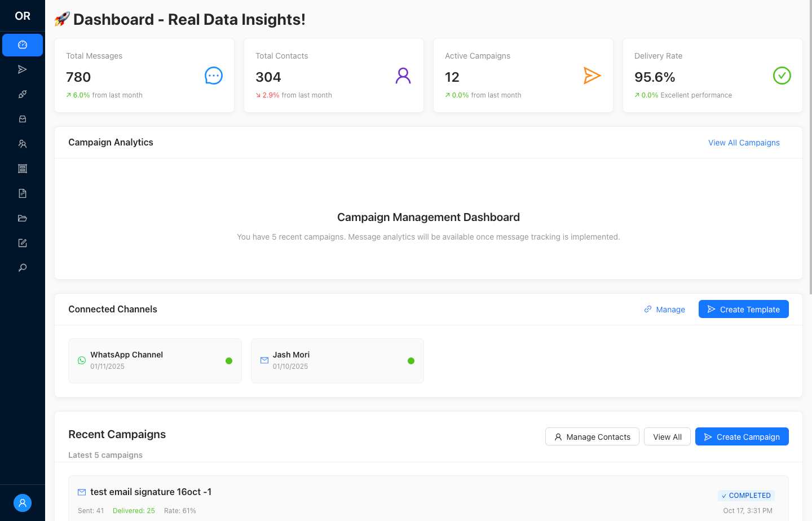Click the Manage channels link
The image size is (812, 521).
coord(665,310)
